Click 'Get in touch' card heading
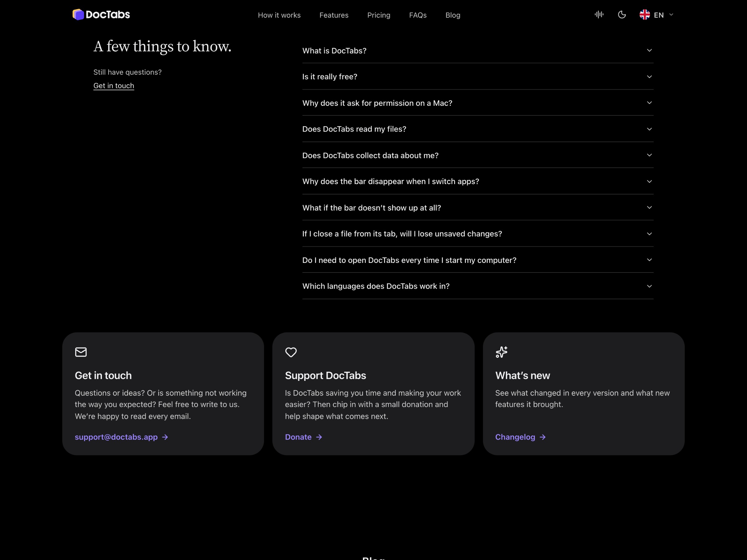 pos(103,376)
